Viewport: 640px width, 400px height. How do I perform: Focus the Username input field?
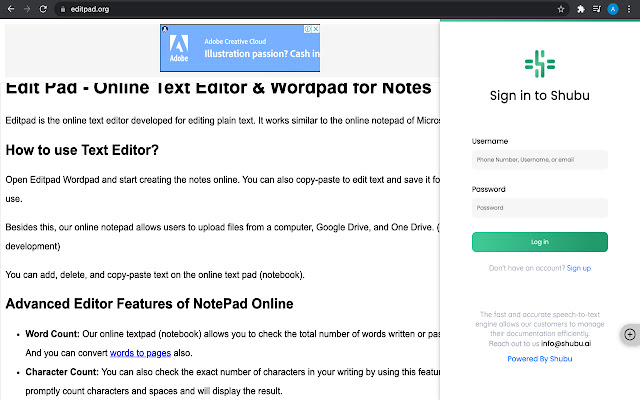tap(540, 160)
